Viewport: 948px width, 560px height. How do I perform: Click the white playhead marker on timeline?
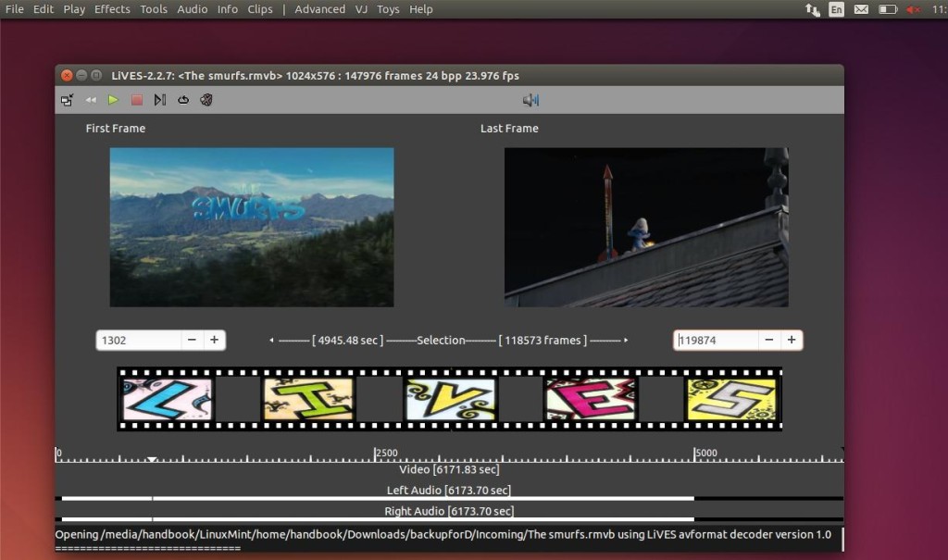tap(152, 460)
